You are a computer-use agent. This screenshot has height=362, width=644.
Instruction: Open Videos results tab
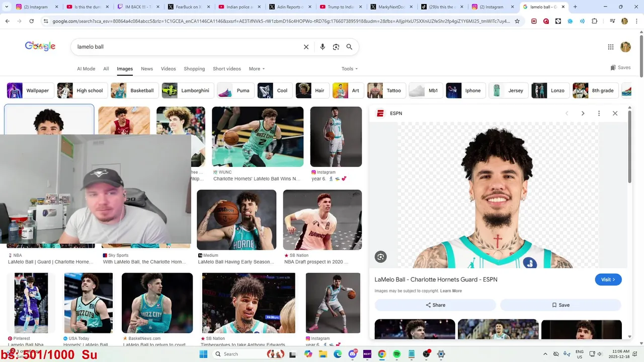pos(169,69)
